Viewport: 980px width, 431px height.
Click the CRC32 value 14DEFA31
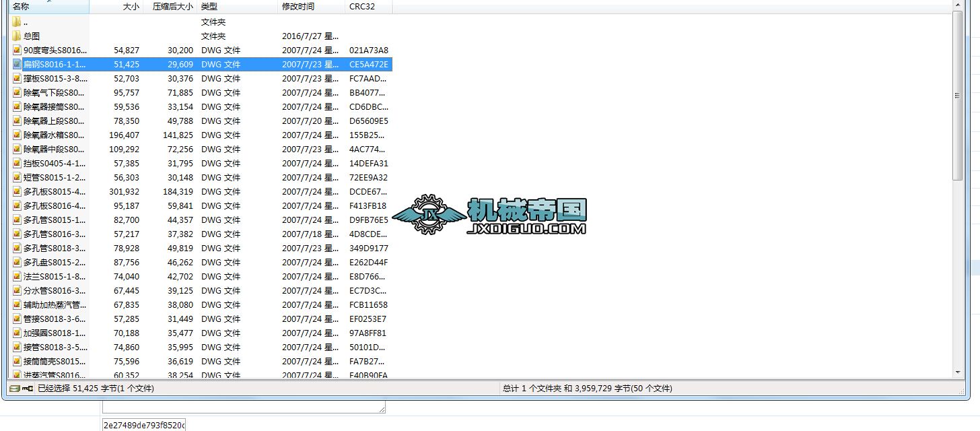(x=369, y=164)
